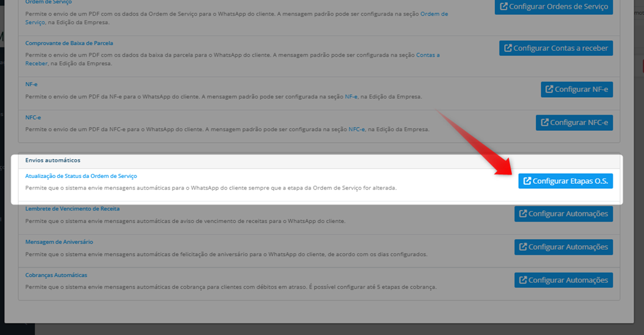The width and height of the screenshot is (644, 335).
Task: Click external-link icon on Configurar Ordens de Serviço
Action: coord(503,7)
